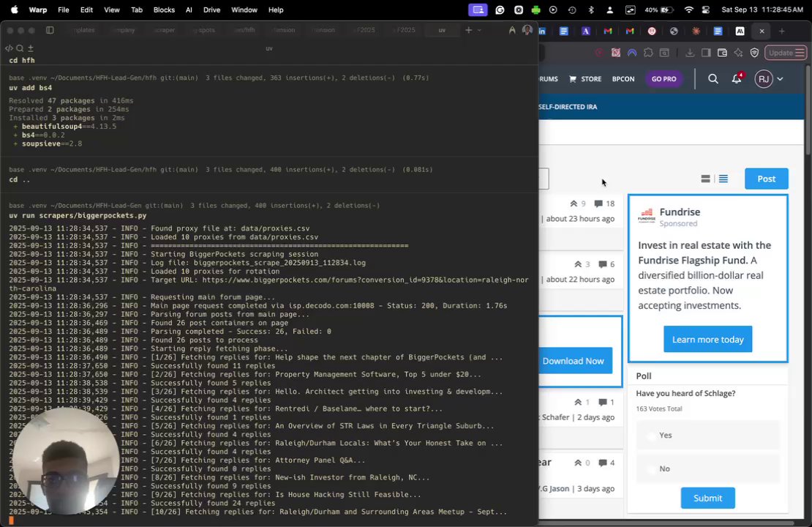Open a new browser tab
812x527 pixels.
782,31
